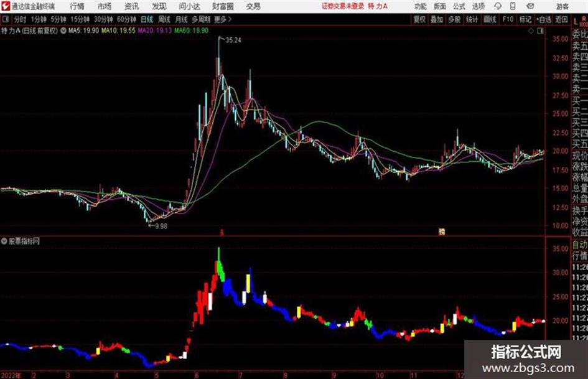Click the 35.24 high price label
Screen dimensions: 588x379
233,40
